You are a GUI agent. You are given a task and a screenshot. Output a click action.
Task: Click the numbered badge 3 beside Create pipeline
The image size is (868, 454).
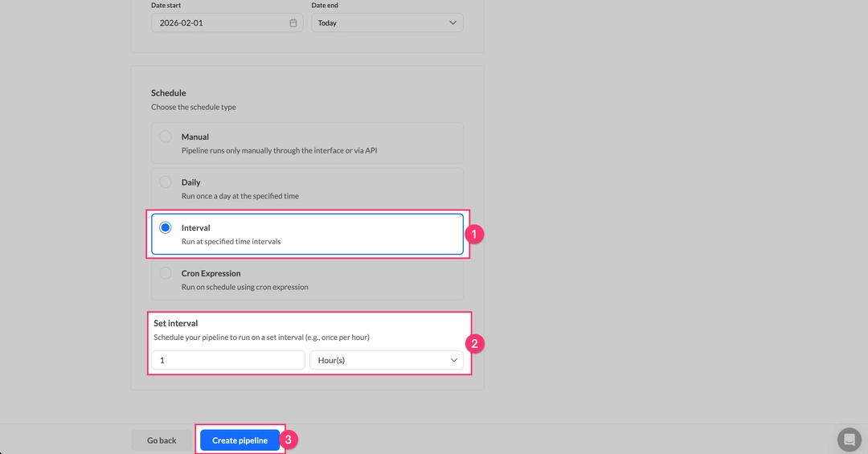[290, 440]
